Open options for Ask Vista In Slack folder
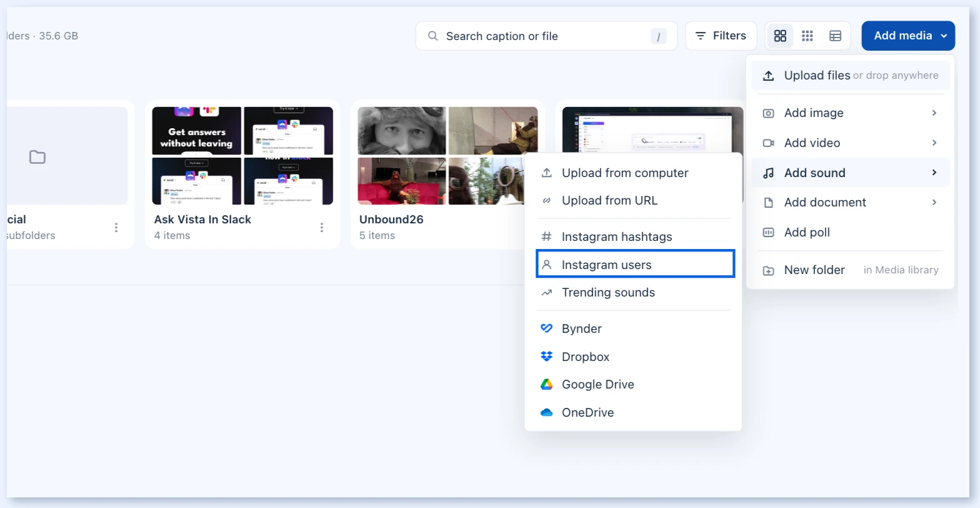Viewport: 980px width, 508px height. click(322, 228)
